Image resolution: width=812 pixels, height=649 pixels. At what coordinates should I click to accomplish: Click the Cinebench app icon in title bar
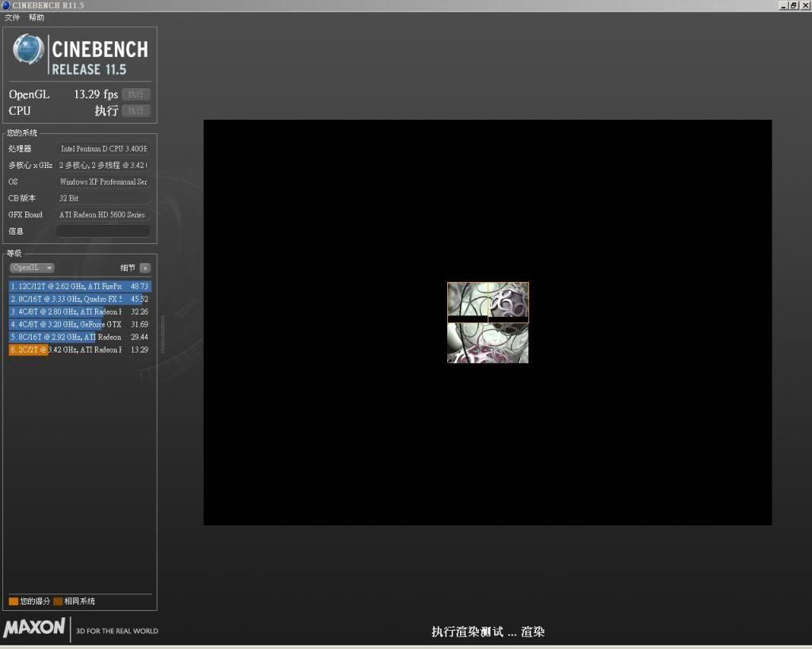point(6,6)
